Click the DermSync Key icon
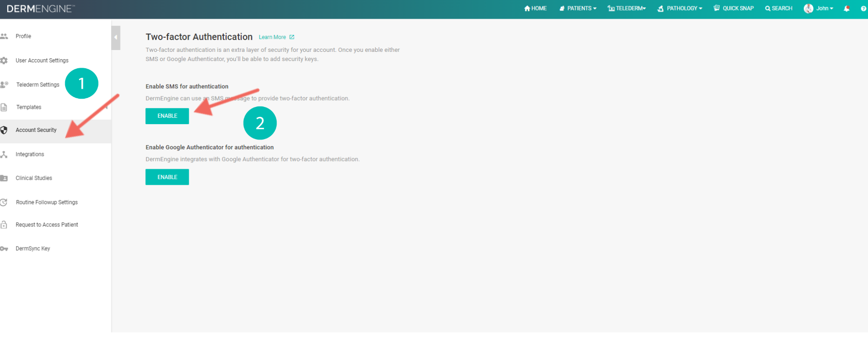This screenshot has width=868, height=348. click(4, 249)
